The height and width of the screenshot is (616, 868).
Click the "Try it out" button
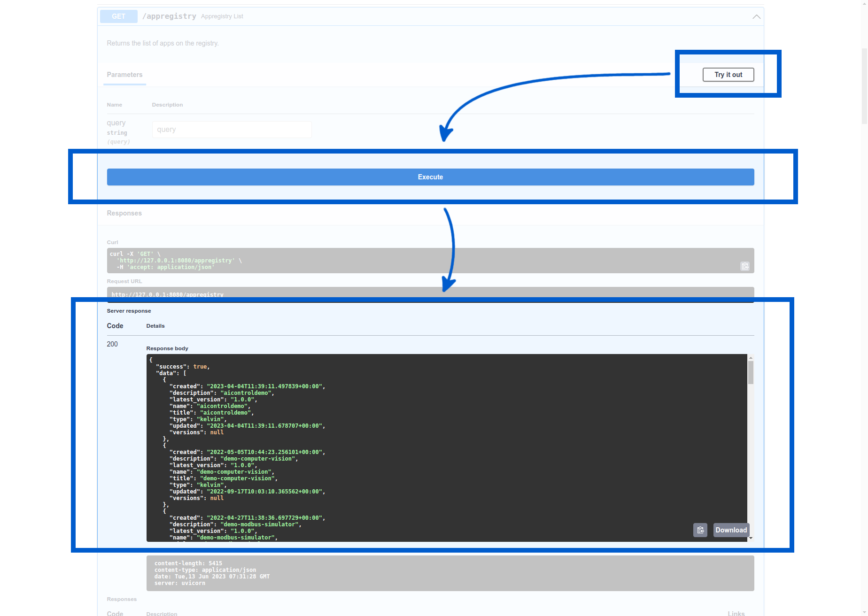click(x=728, y=74)
